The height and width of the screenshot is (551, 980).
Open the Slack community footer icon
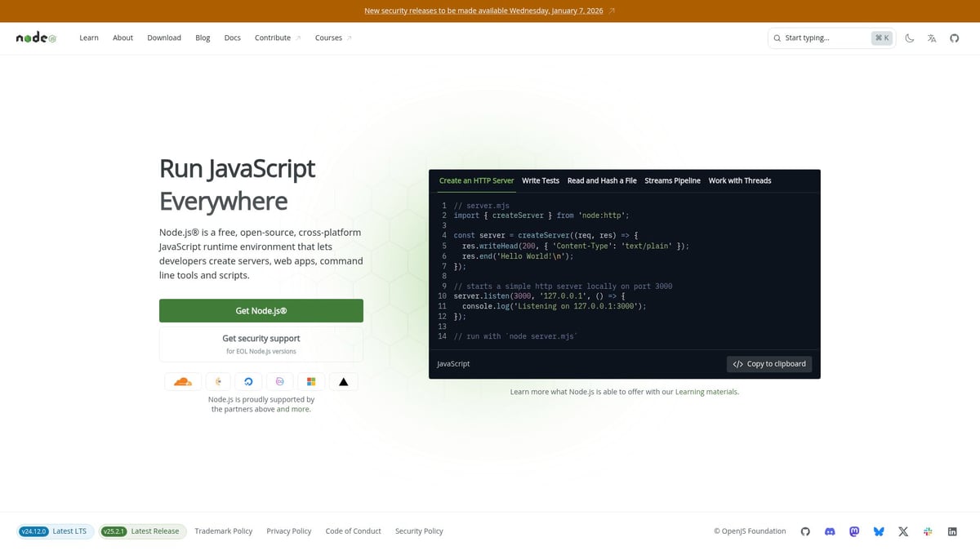coord(928,531)
